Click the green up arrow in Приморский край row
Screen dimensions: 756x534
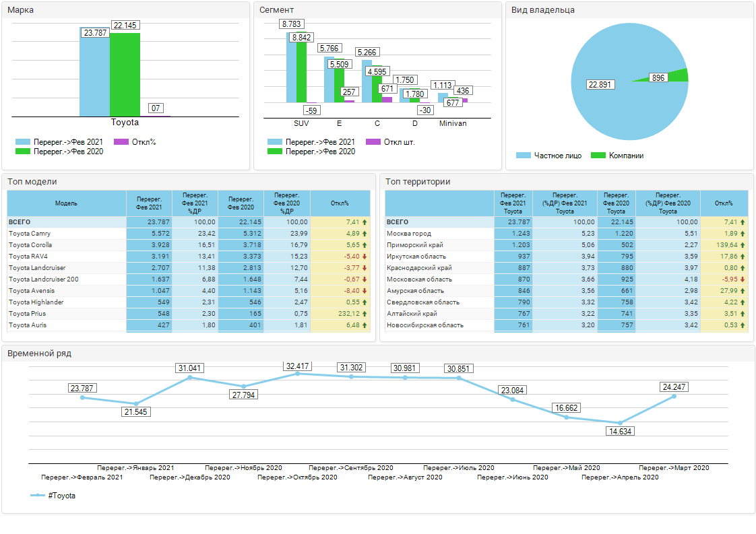coord(743,245)
